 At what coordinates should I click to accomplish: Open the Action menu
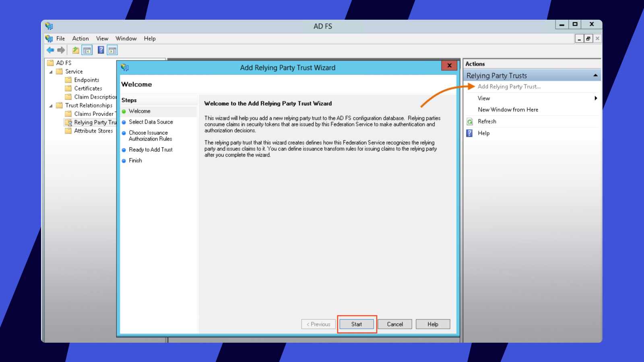[80, 39]
